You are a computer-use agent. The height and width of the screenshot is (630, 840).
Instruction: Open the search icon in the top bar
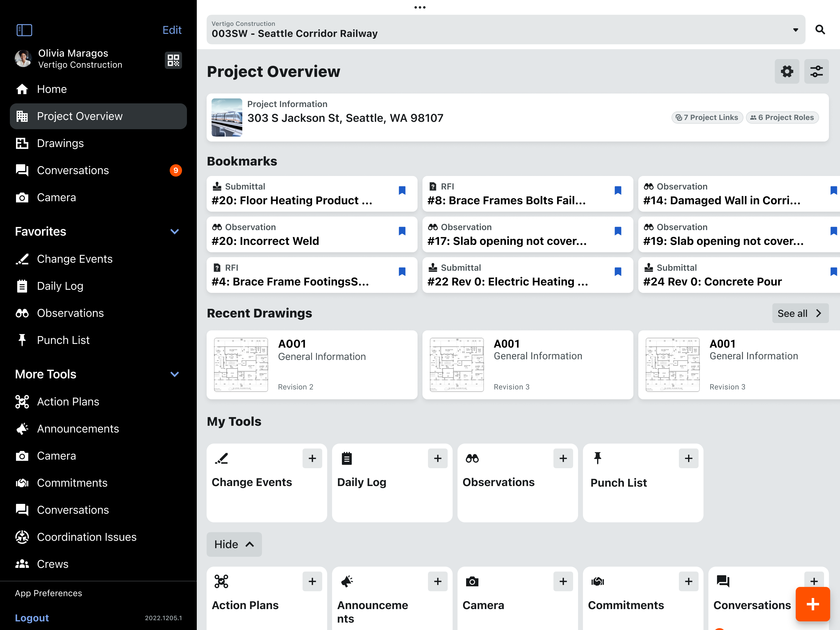[820, 29]
